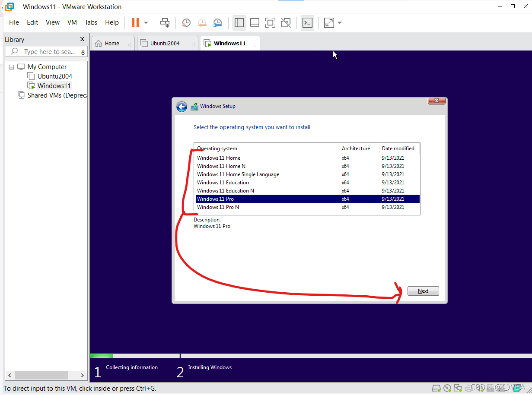Open the Edit menu
This screenshot has width=532, height=395.
pyautogui.click(x=32, y=22)
